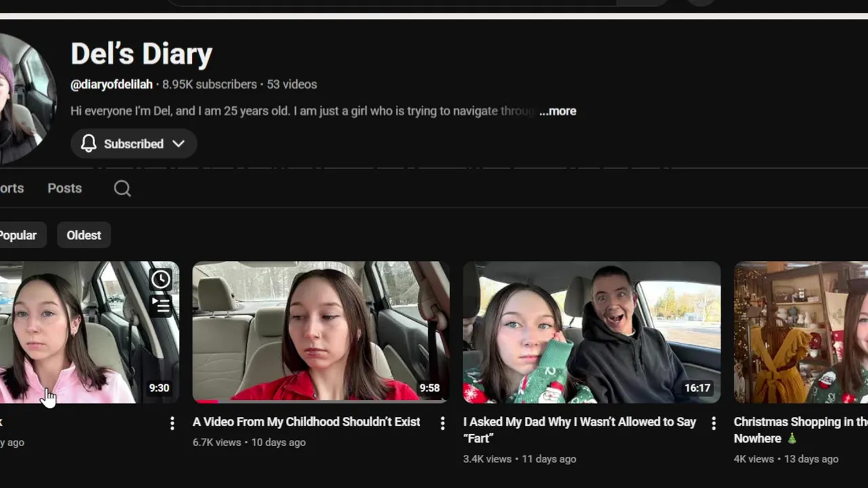Play the 9:30 pink hoodie thumbnail

click(x=90, y=332)
